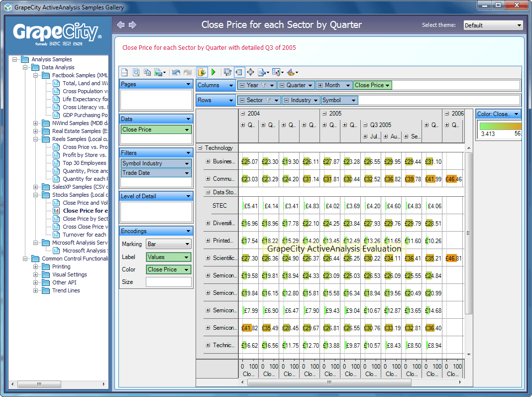Click the green-to-orange color gradient legend
532x397 pixels.
click(501, 126)
